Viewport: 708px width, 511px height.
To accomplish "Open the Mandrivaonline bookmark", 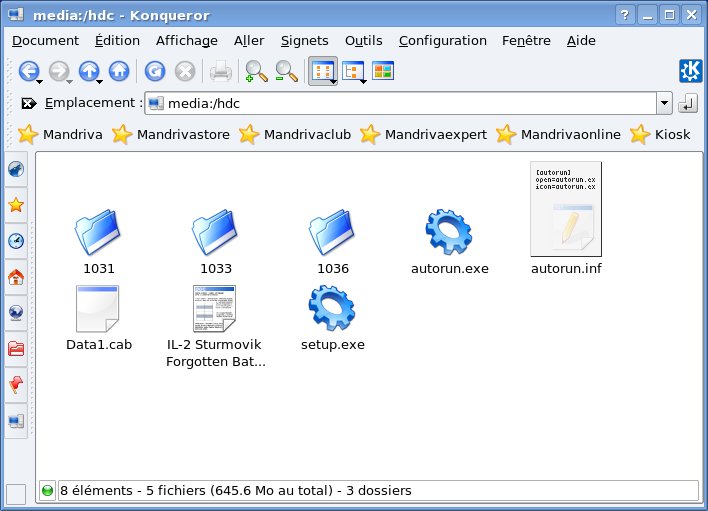I will 558,135.
